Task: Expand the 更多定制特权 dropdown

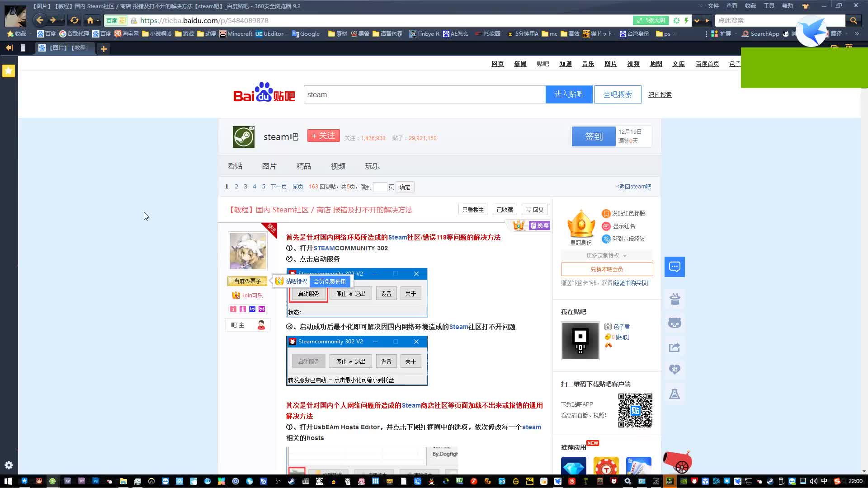Action: pyautogui.click(x=606, y=255)
